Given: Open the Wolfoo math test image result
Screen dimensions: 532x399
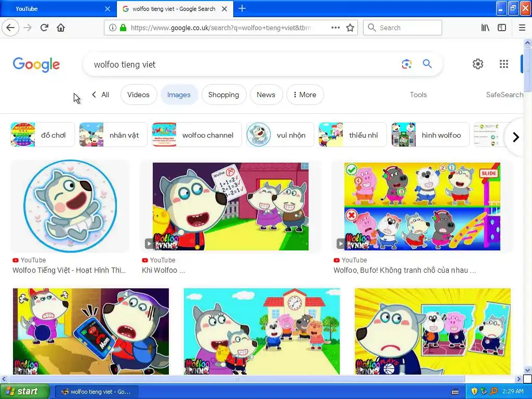Looking at the screenshot, I should coord(230,206).
